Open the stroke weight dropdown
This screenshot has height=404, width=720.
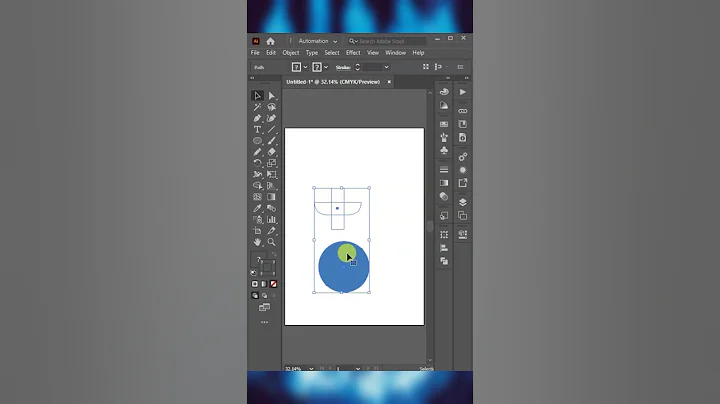[386, 67]
